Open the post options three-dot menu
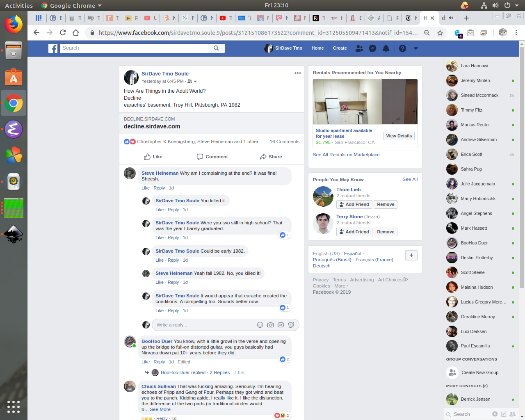The width and height of the screenshot is (525, 420). click(x=298, y=73)
